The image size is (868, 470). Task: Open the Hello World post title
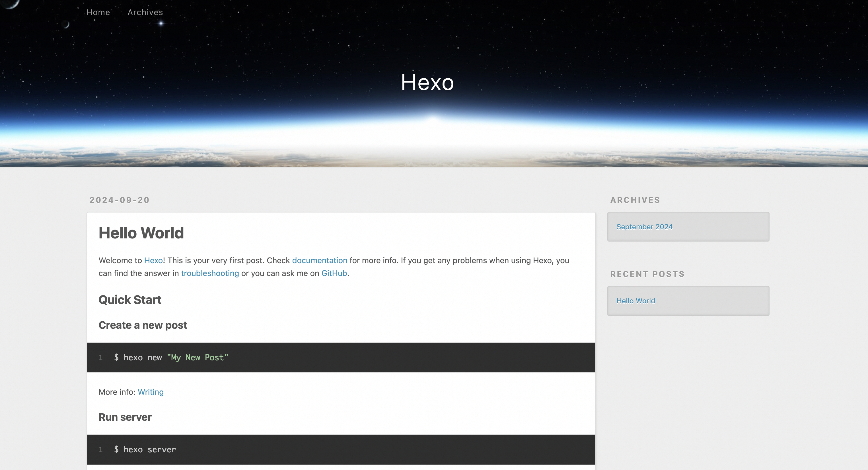[x=141, y=233]
